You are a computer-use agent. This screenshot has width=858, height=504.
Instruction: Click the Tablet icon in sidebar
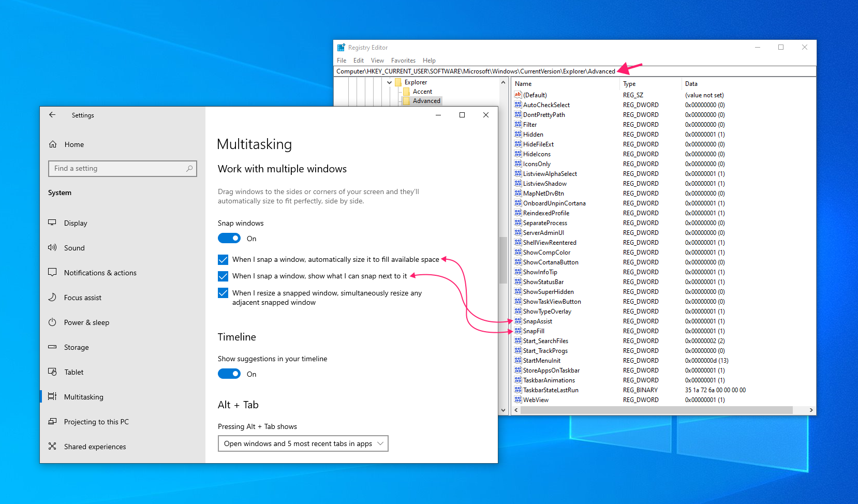point(52,372)
